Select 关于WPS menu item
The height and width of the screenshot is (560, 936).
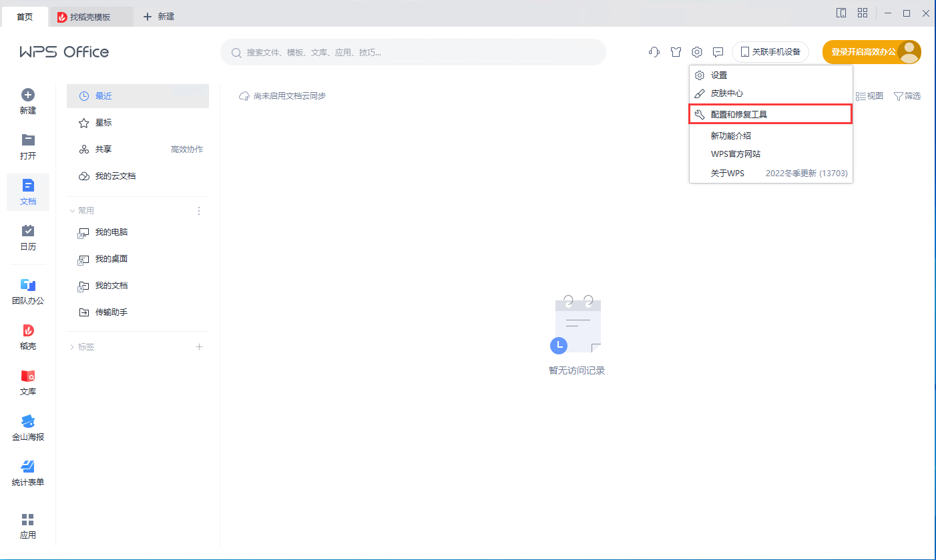(771, 174)
